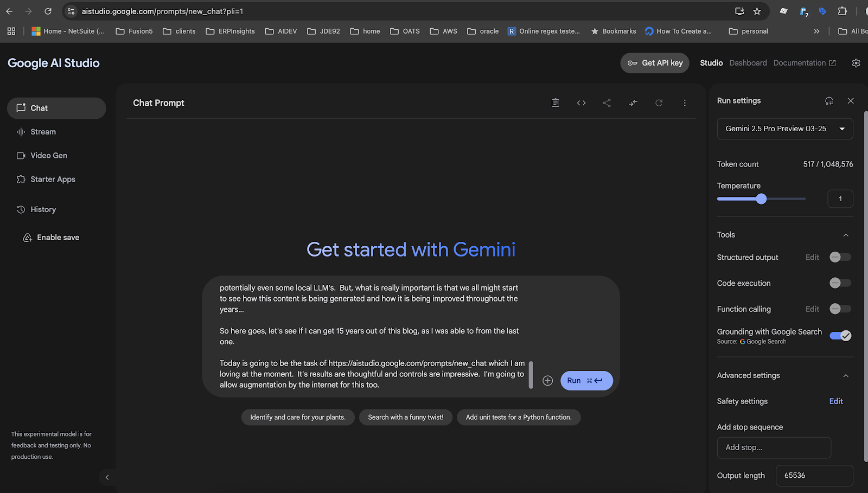The width and height of the screenshot is (868, 493).
Task: Click the plus insert media icon
Action: pyautogui.click(x=548, y=381)
